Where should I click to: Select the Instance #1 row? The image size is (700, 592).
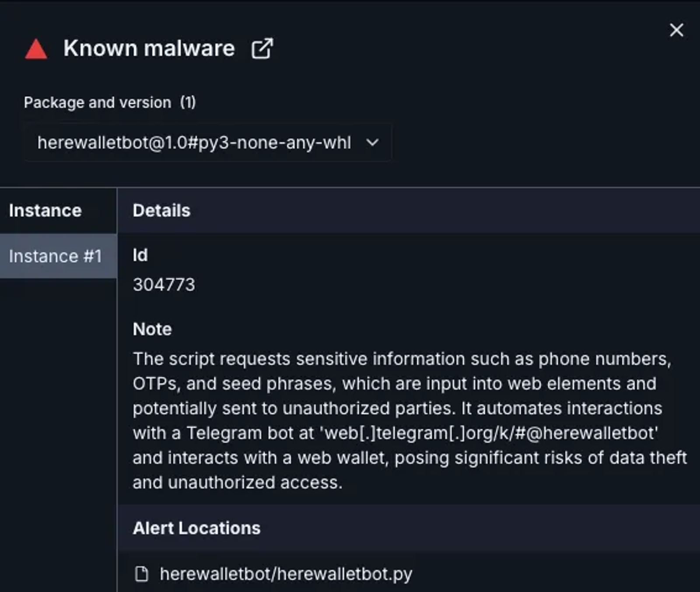click(x=56, y=256)
